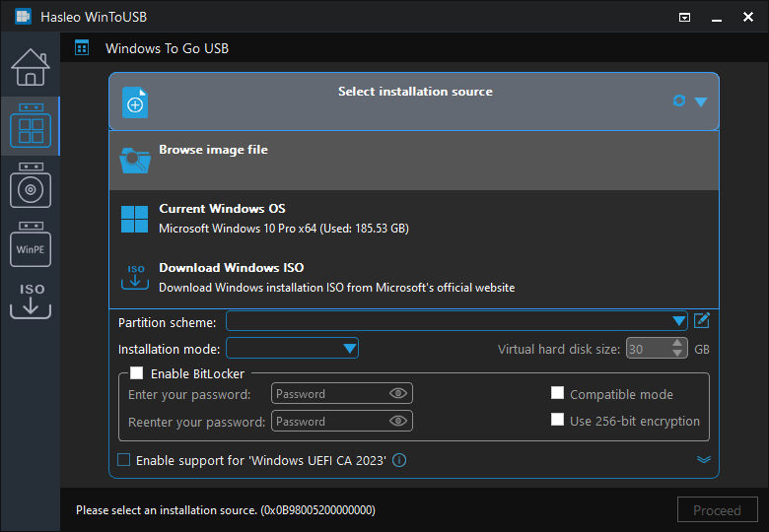
Task: Open the Installation mode dropdown
Action: [292, 349]
